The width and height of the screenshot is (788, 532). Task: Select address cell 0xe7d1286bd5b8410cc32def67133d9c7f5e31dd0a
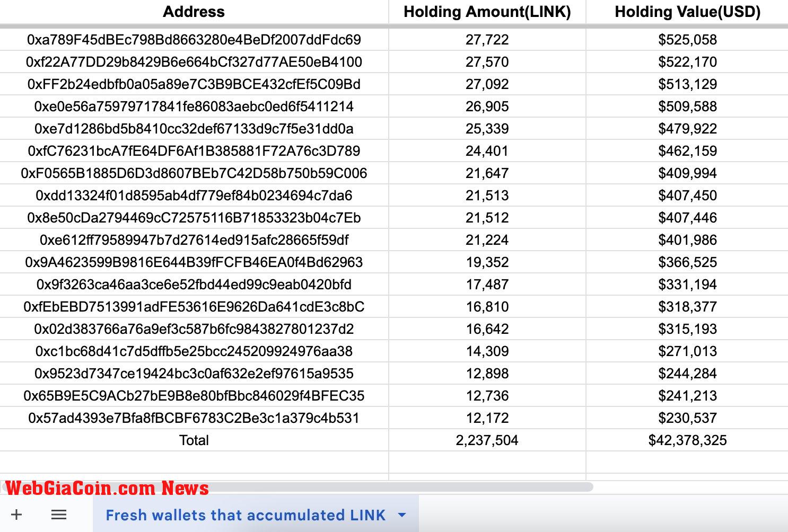coord(194,129)
